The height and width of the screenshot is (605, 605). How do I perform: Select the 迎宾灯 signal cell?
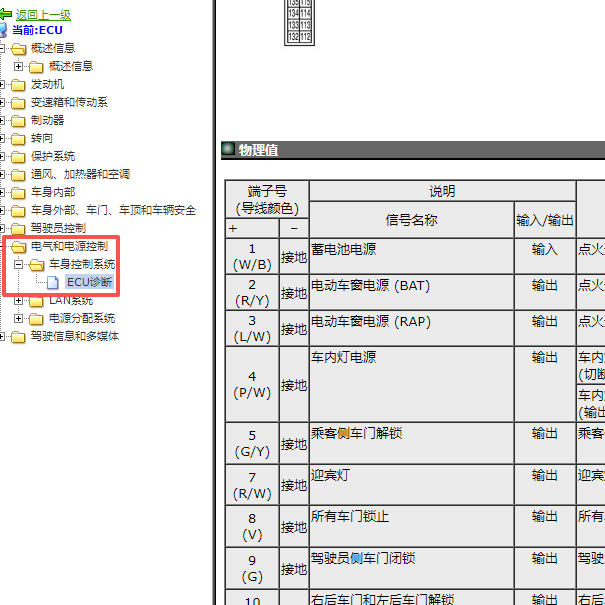click(x=411, y=485)
